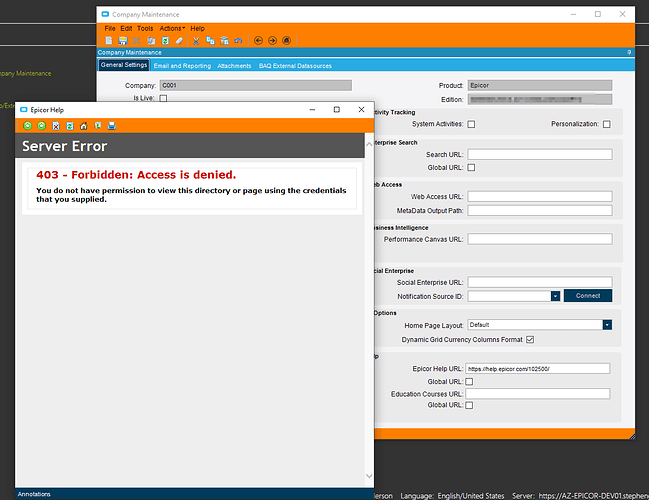Image resolution: width=649 pixels, height=500 pixels.
Task: Click the scroll down arrow in Epicor Help
Action: tap(369, 476)
